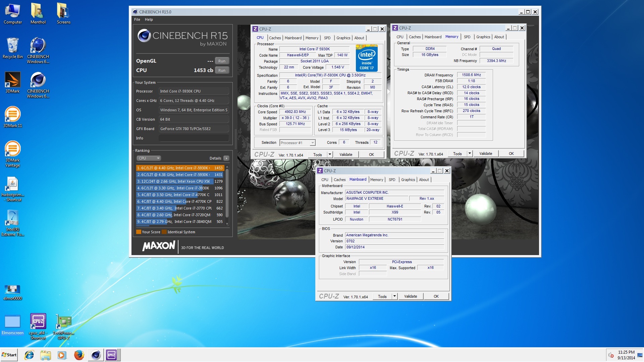Launch TechPowerUp GPU-Z desktop icon

63,327
